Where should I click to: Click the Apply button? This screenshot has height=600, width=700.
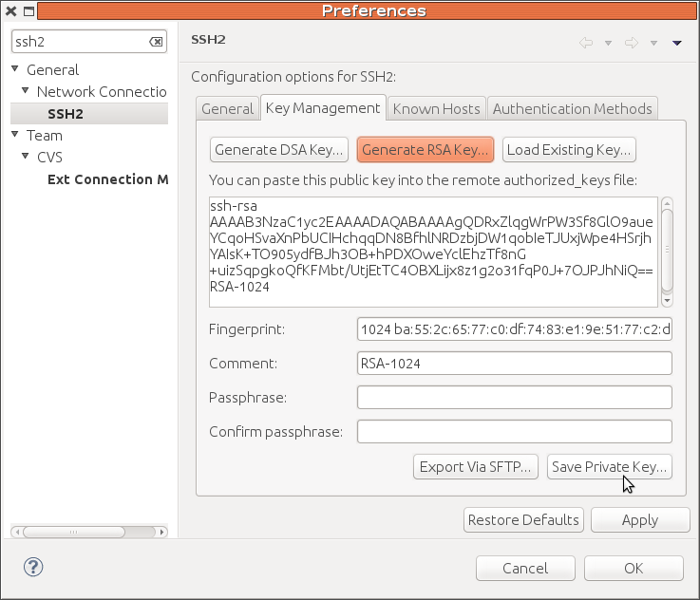(x=640, y=520)
